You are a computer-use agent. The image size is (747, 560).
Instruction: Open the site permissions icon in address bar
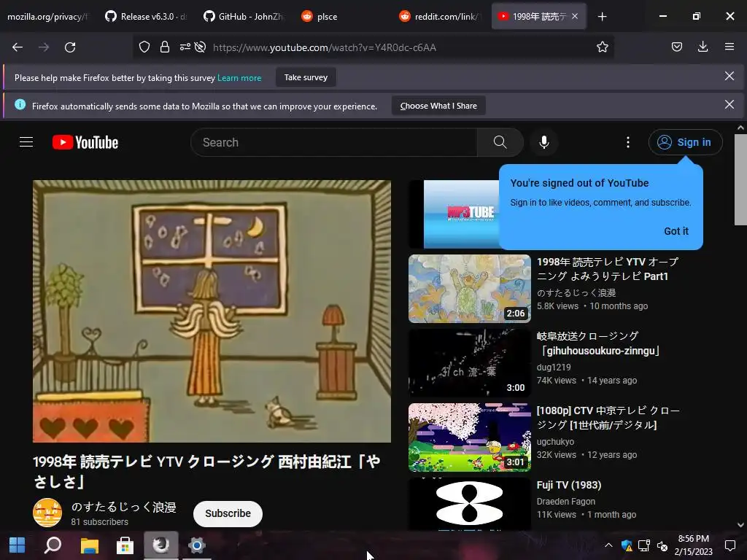(185, 47)
